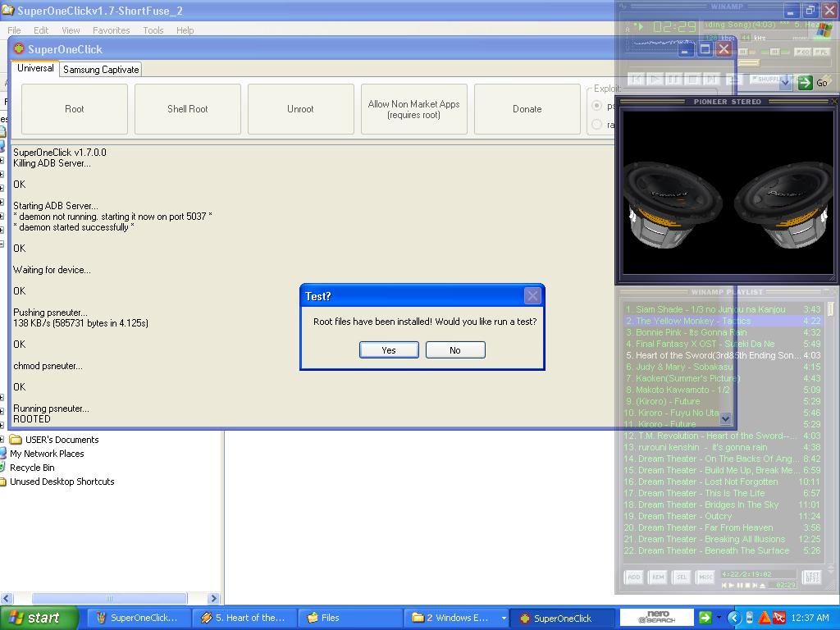Click Allow Non Market Apps button
The height and width of the screenshot is (630, 840).
414,109
